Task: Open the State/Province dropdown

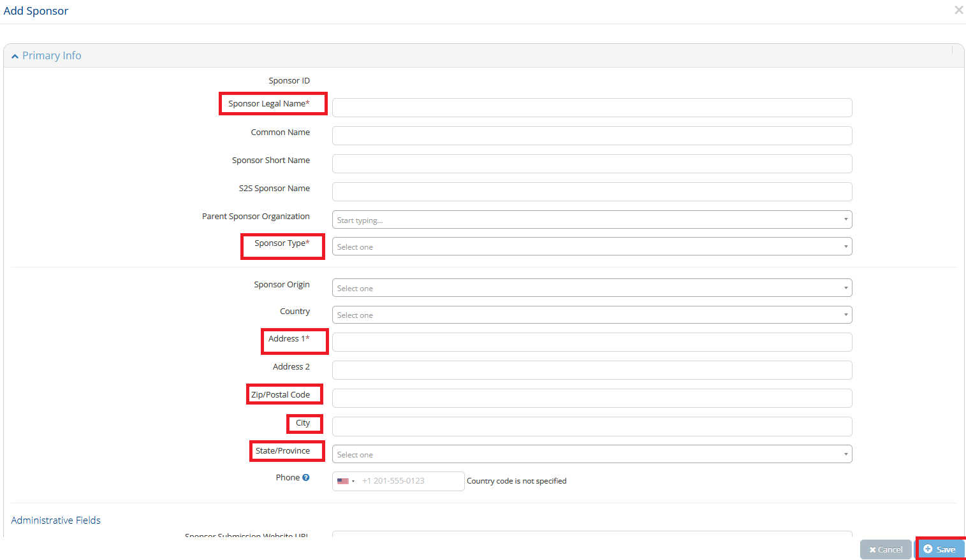Action: click(592, 454)
